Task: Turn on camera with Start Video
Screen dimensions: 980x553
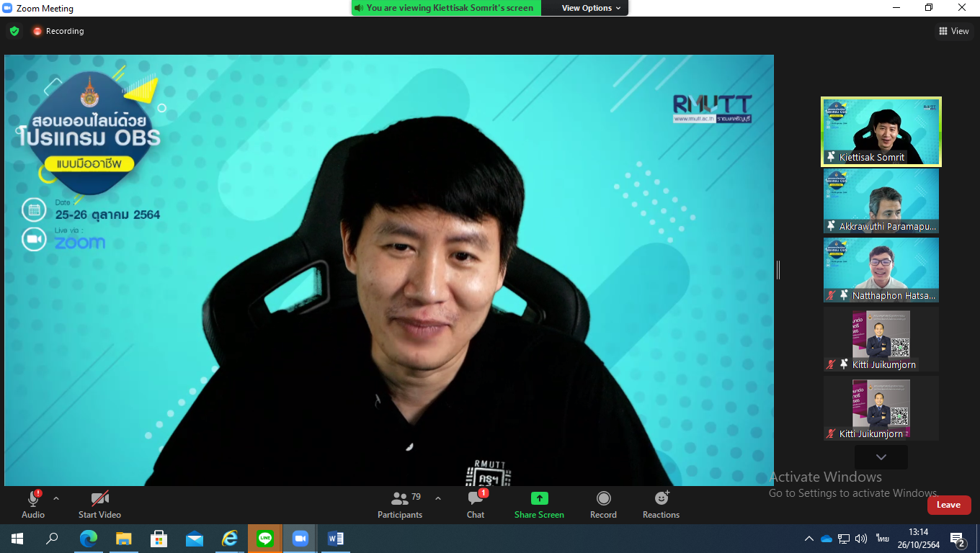Action: tap(99, 504)
